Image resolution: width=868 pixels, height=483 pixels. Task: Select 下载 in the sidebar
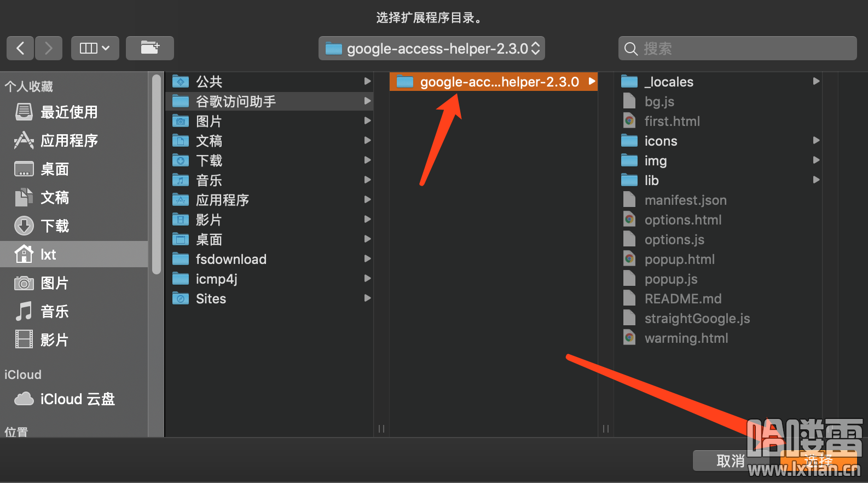[x=74, y=226]
